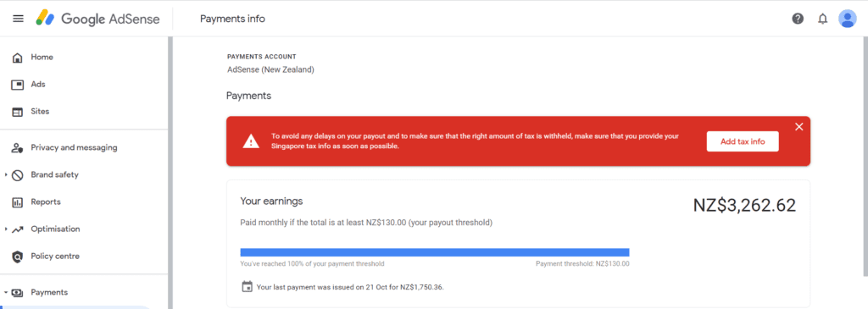Click the warning triangle icon in banner

coord(251,141)
